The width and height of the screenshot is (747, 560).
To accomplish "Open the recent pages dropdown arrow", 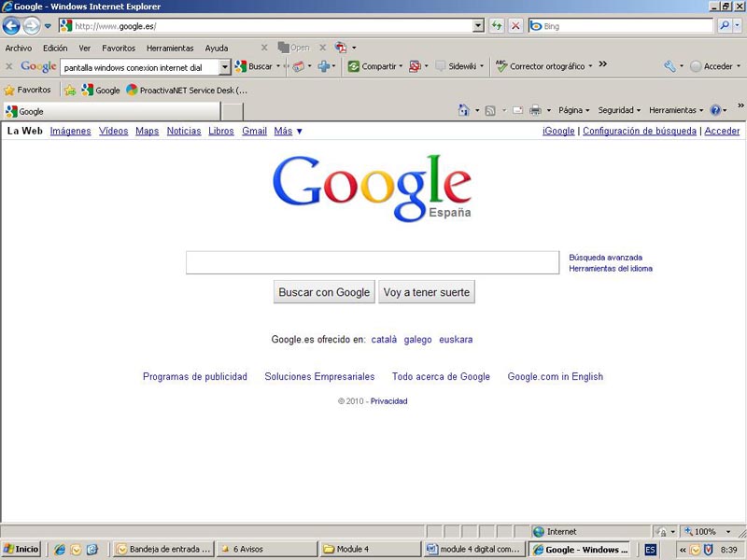I will click(48, 26).
